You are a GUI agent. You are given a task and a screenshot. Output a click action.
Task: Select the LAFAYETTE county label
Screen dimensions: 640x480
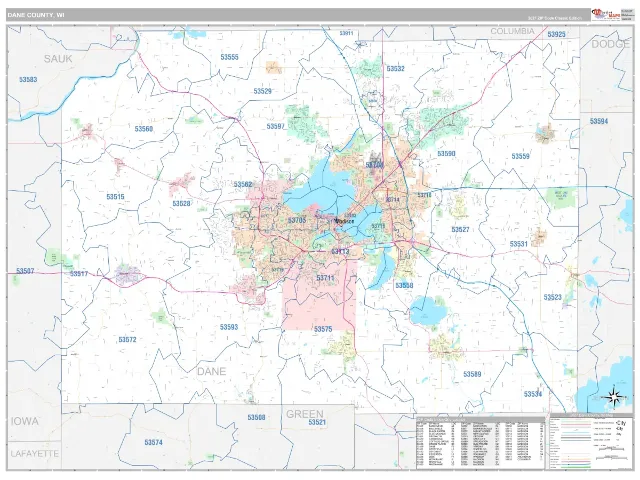(35, 453)
